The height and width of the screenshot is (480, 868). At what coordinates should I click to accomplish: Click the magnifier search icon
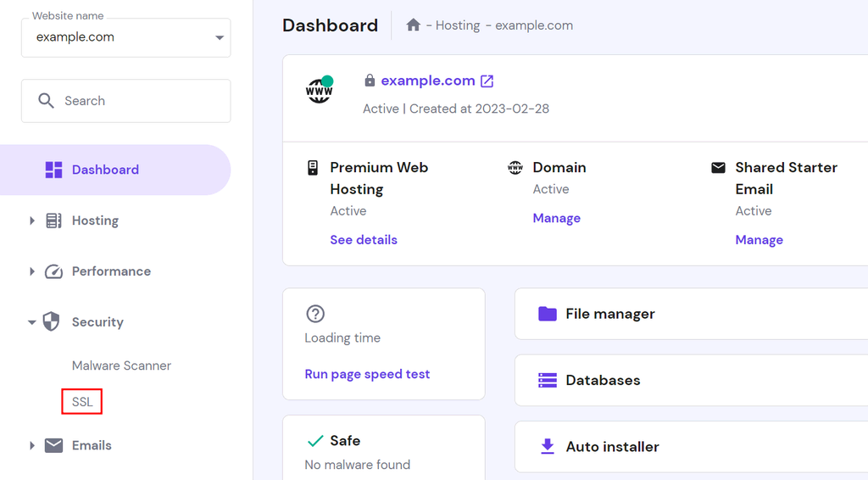(x=46, y=101)
